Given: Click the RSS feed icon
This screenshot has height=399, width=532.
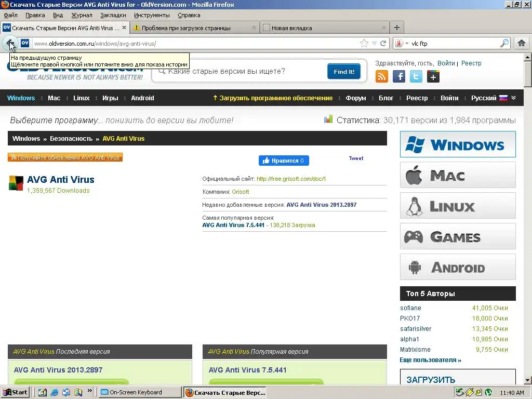Looking at the screenshot, I should click(x=382, y=76).
